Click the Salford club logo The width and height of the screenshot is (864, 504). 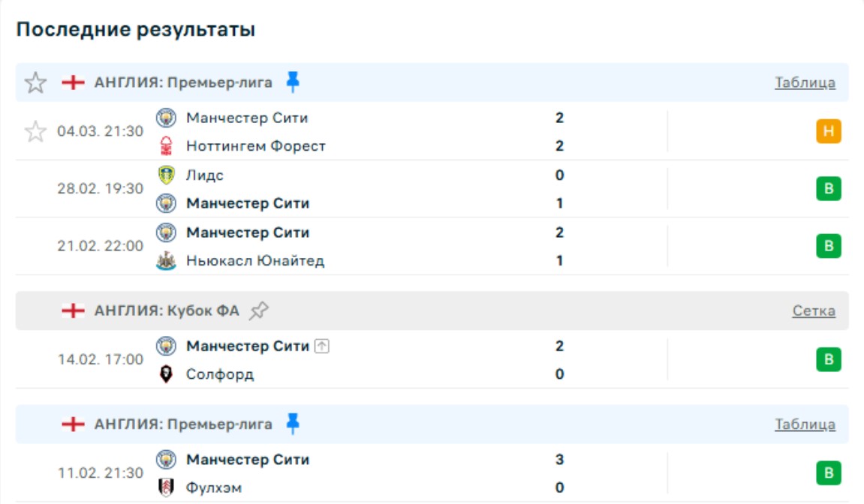pos(166,374)
